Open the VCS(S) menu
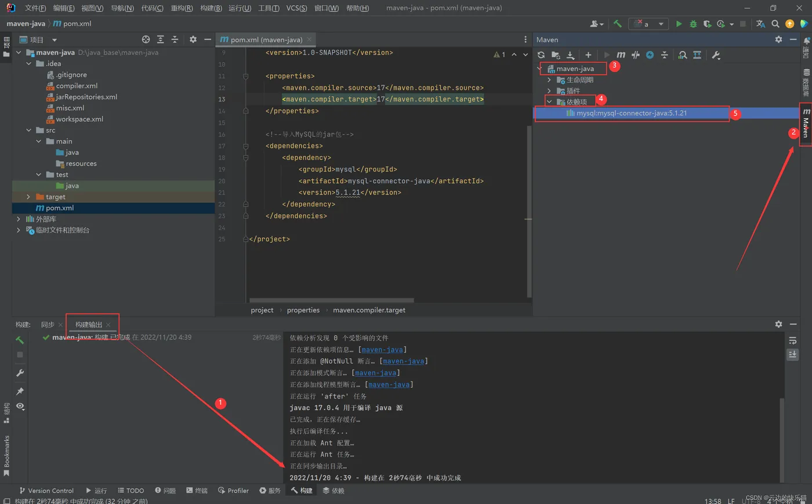This screenshot has width=812, height=504. pos(296,8)
